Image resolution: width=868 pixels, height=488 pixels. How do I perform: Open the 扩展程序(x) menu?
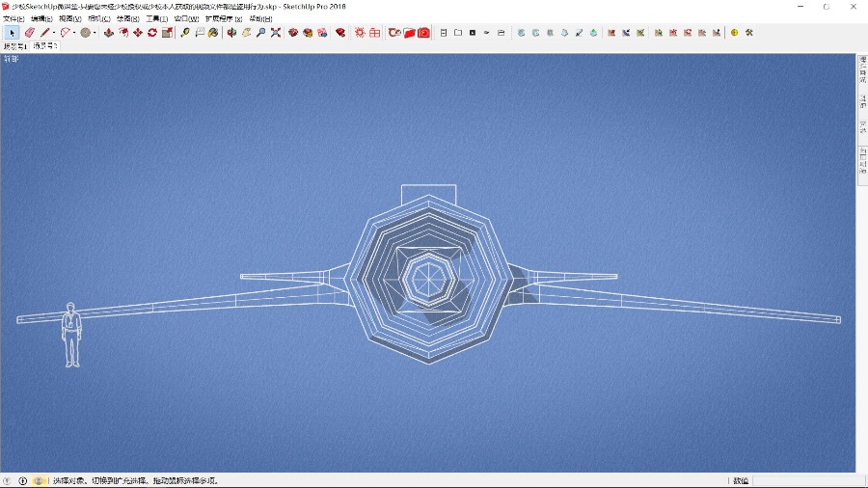pos(224,19)
